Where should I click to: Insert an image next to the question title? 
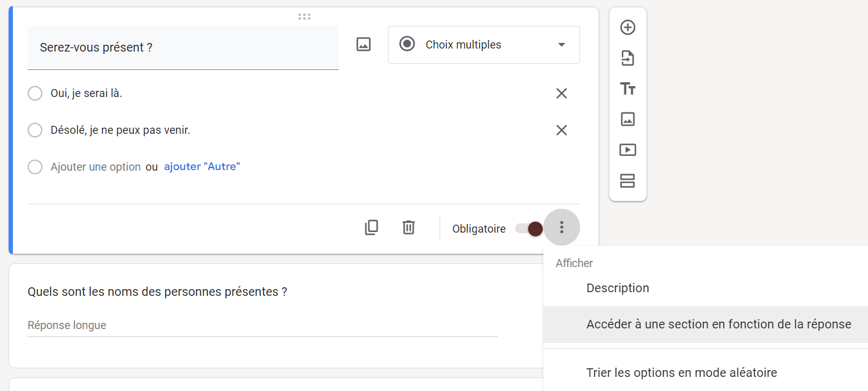[x=363, y=45]
